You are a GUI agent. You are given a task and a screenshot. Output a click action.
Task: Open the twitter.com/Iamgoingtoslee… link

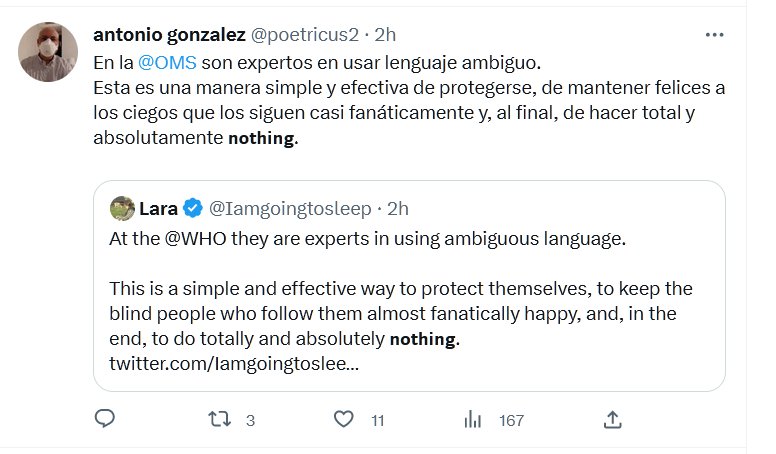pyautogui.click(x=234, y=363)
